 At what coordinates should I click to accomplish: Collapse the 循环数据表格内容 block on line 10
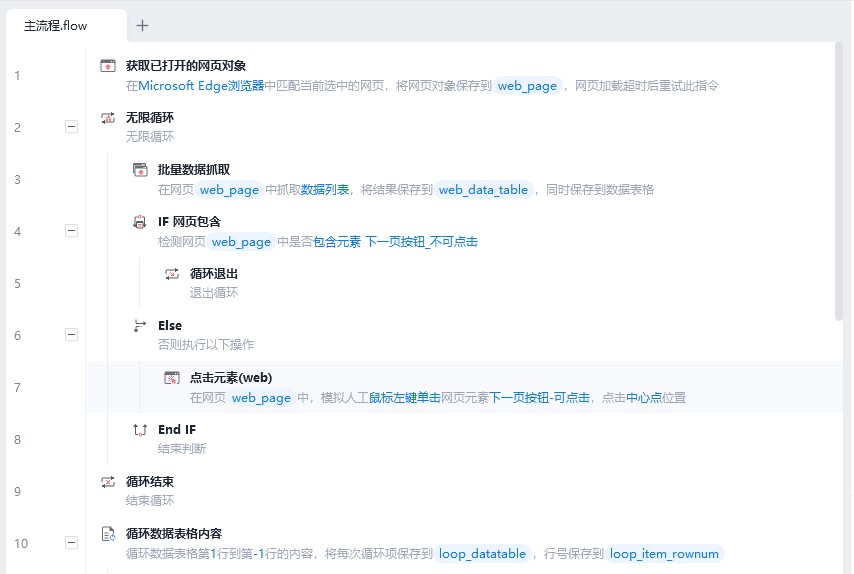[x=71, y=543]
